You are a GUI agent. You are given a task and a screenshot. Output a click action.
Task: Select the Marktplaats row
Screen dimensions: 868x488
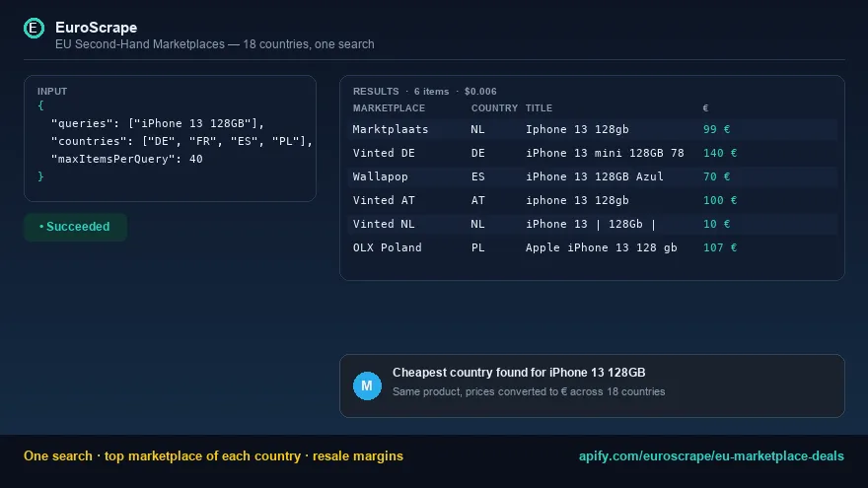pos(593,129)
